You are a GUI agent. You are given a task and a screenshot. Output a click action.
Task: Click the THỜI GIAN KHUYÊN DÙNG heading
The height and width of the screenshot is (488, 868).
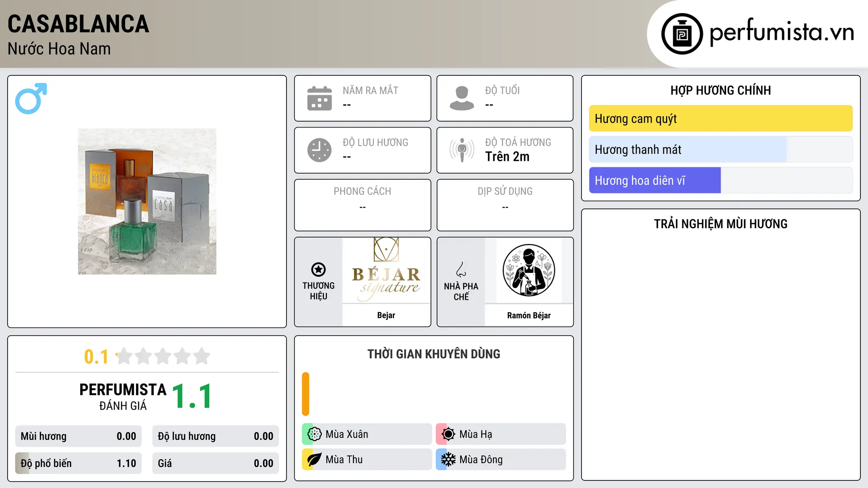pyautogui.click(x=434, y=354)
